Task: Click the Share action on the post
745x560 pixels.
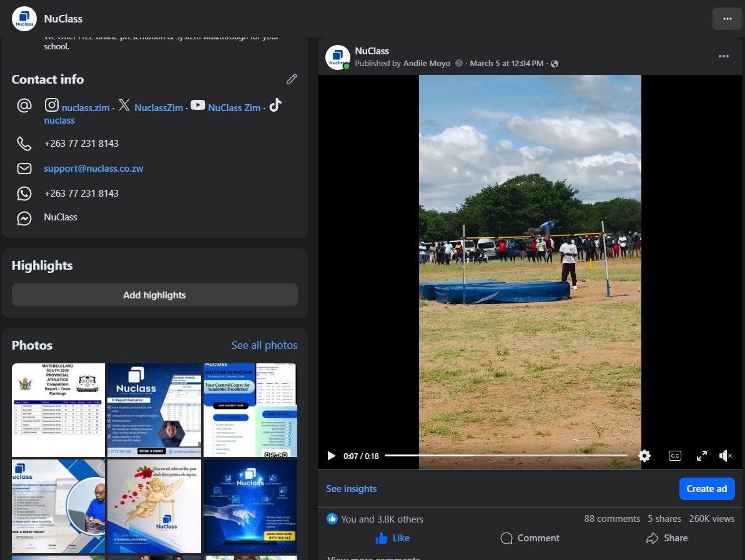Action: coord(666,538)
